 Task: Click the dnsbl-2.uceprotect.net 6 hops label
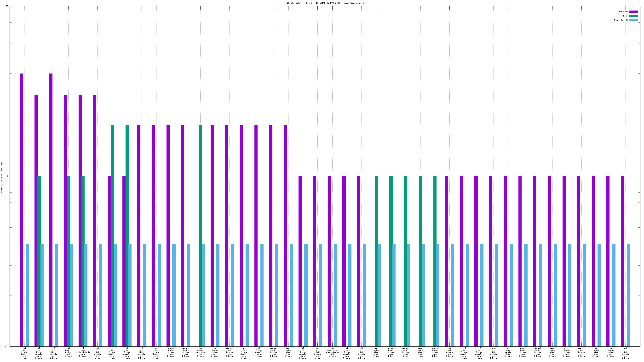332,352
